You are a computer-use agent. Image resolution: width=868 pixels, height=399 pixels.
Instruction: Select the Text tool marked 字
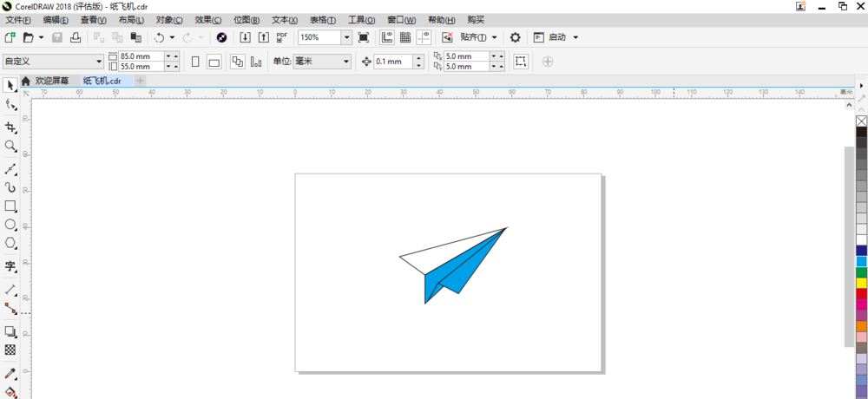(10, 266)
